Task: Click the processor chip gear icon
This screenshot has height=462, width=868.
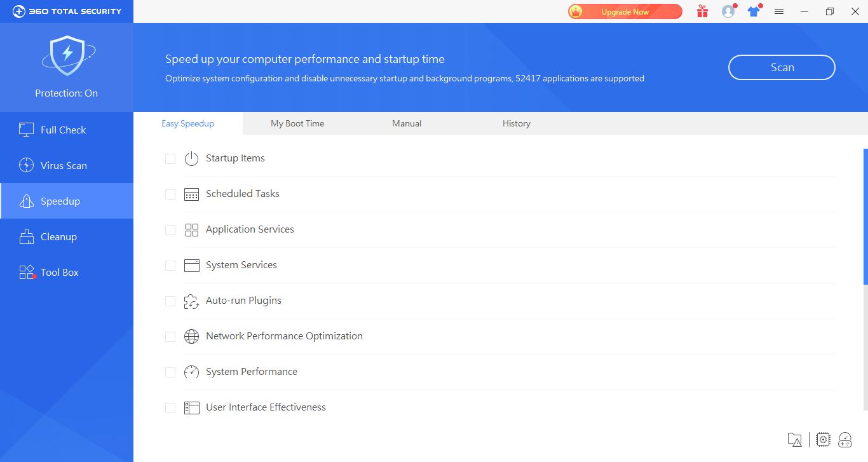Action: pyautogui.click(x=823, y=439)
